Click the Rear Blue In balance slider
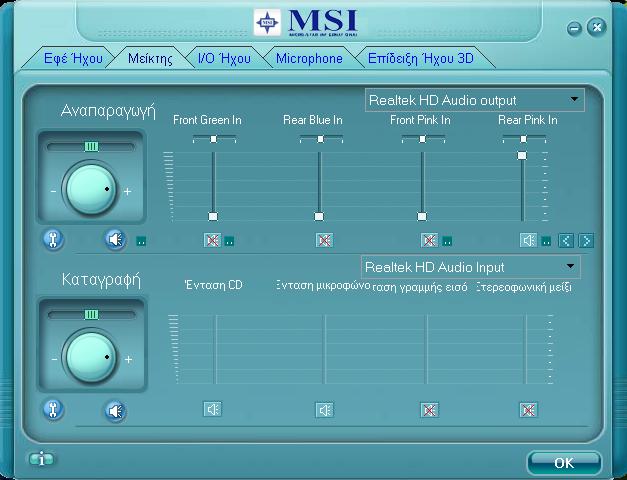Screen dimensions: 627x480 [321, 139]
